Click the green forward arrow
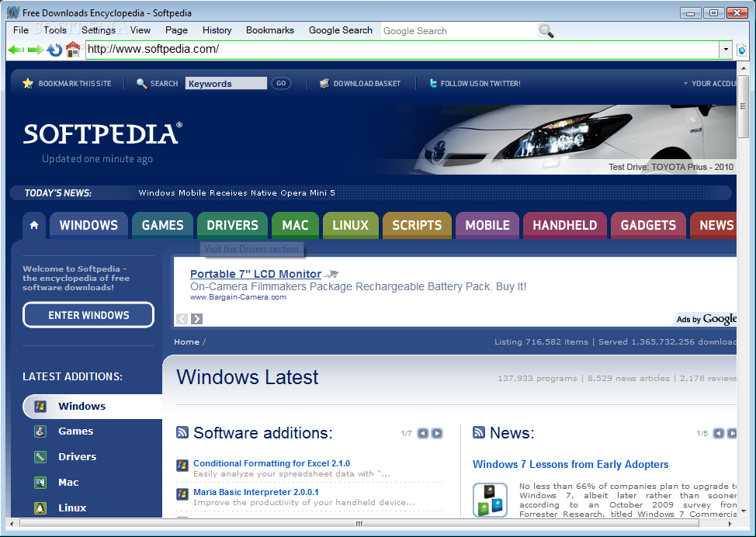The width and height of the screenshot is (756, 537). [x=36, y=49]
